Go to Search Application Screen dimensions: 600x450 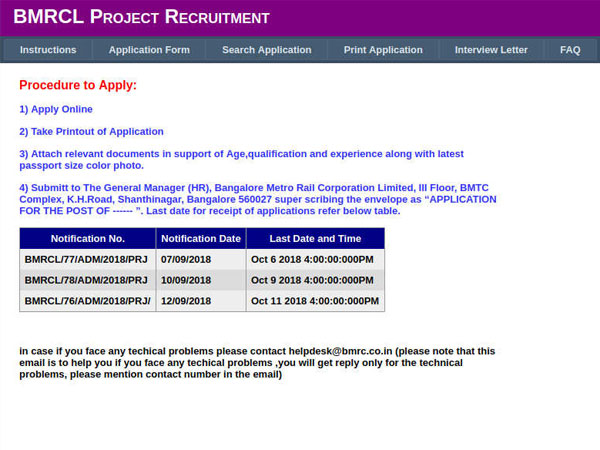click(267, 50)
